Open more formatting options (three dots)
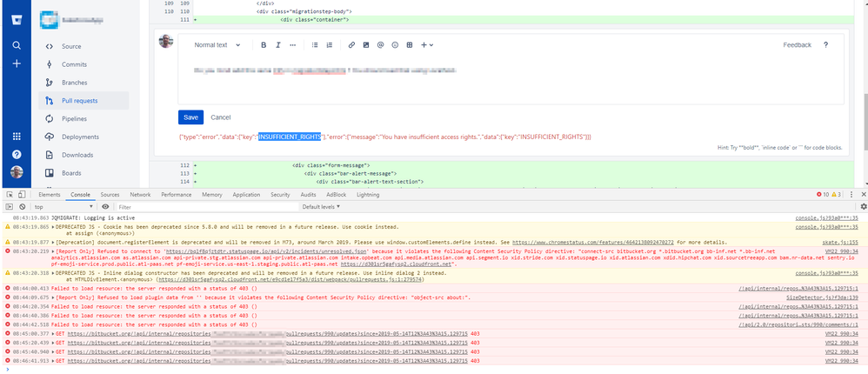868x374 pixels. (x=293, y=45)
